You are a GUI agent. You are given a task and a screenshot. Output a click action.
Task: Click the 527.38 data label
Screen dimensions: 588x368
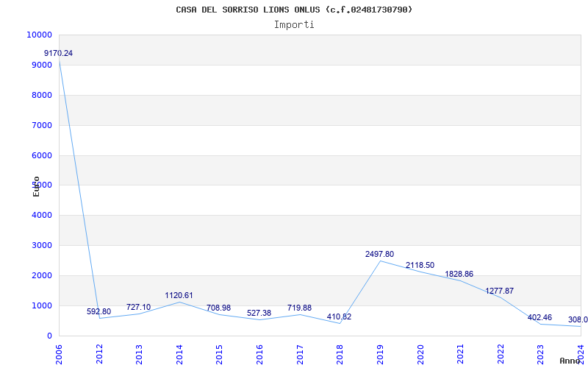(x=259, y=314)
